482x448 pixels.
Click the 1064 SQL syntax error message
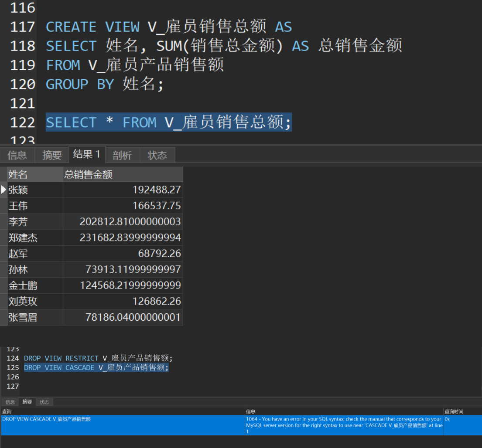point(344,425)
